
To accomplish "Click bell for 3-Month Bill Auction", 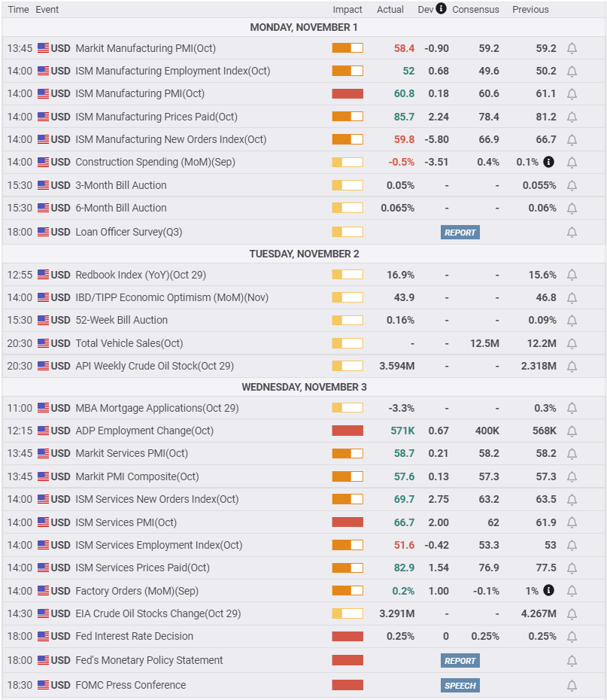I will [572, 185].
